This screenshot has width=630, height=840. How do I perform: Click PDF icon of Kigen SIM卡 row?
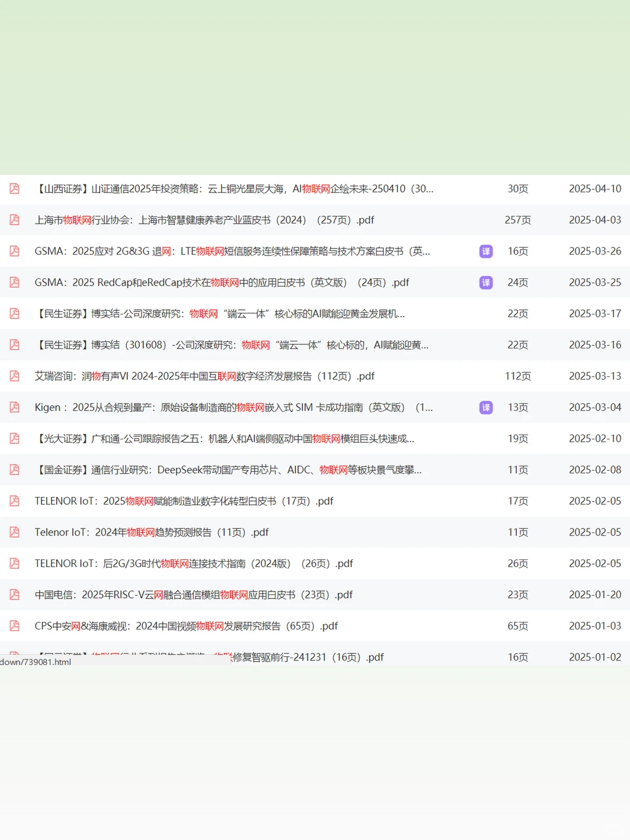click(x=15, y=407)
